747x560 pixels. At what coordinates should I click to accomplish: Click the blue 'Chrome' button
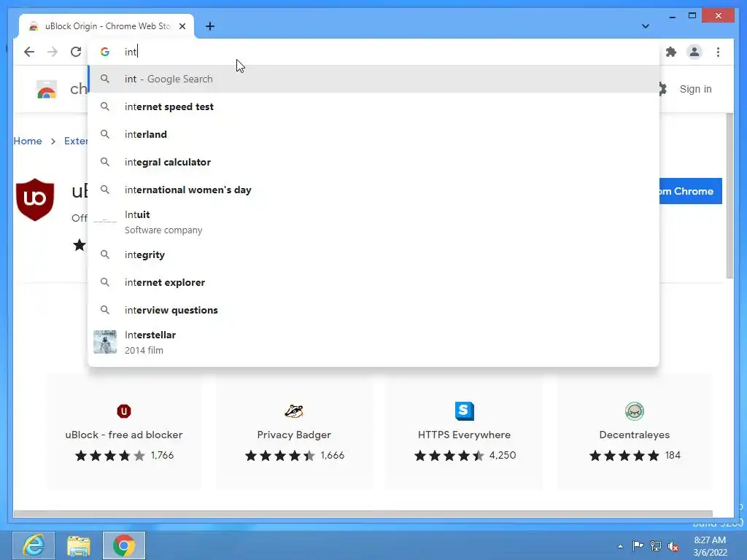pos(691,191)
